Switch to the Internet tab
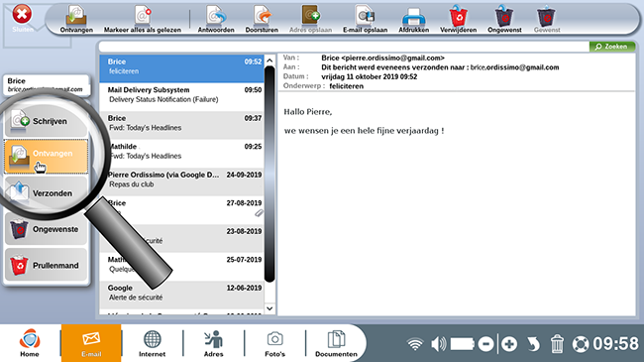The height and width of the screenshot is (362, 644). [152, 343]
